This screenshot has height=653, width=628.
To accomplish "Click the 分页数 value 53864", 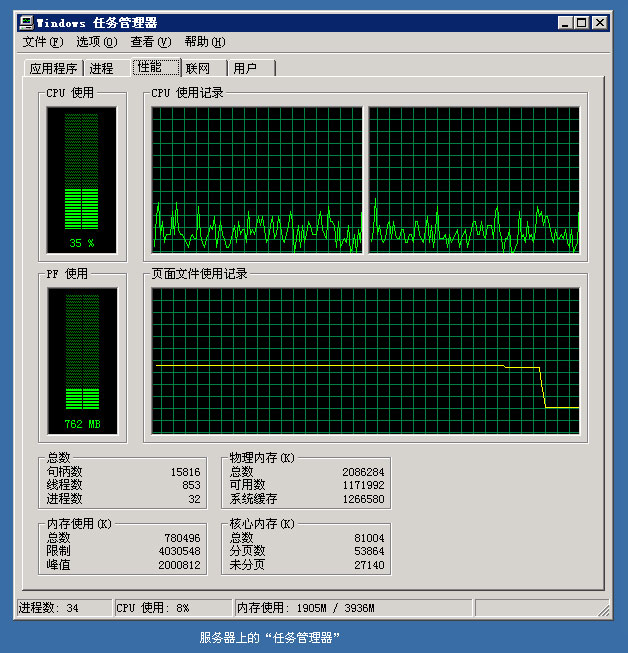I will (x=369, y=551).
